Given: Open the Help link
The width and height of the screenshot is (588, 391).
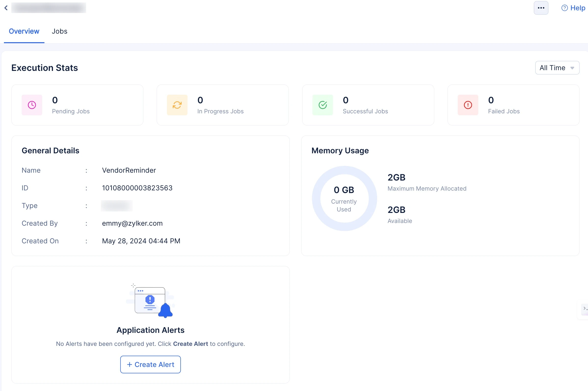Looking at the screenshot, I should coord(573,8).
